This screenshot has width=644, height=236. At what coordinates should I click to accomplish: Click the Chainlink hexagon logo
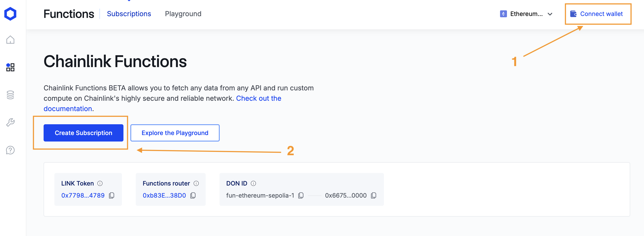coord(10,14)
